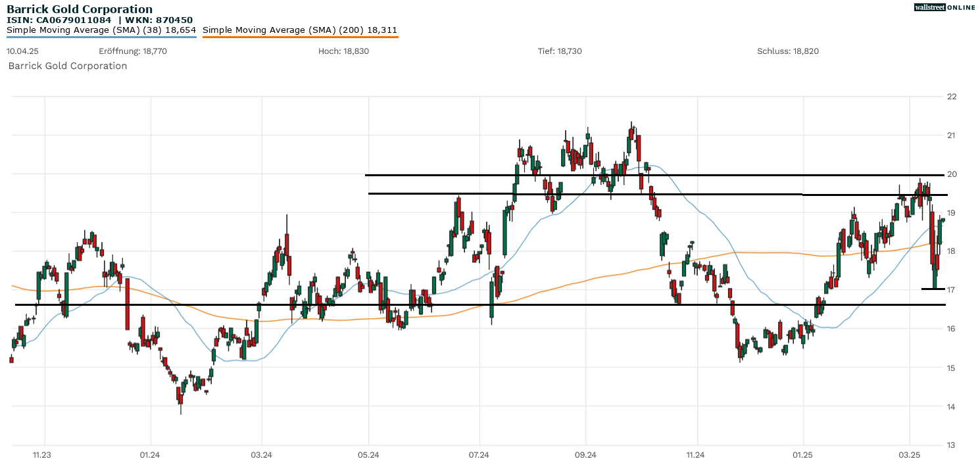Open the Schluss: 18,820 value detail
Image resolution: width=980 pixels, height=459 pixels.
(x=788, y=51)
